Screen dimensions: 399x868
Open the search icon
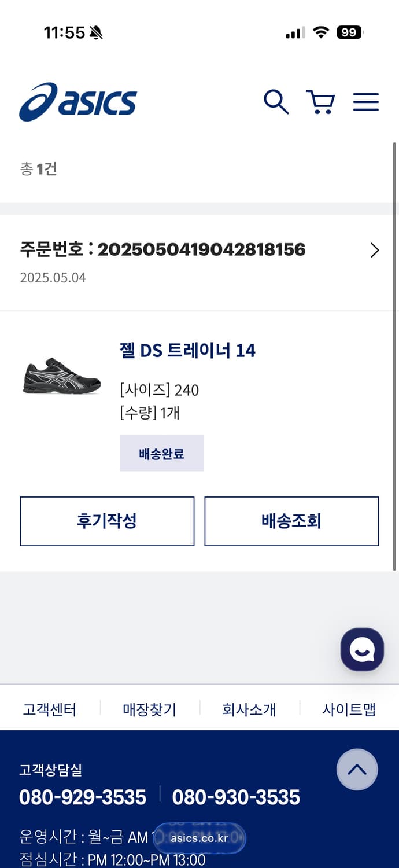click(x=276, y=101)
